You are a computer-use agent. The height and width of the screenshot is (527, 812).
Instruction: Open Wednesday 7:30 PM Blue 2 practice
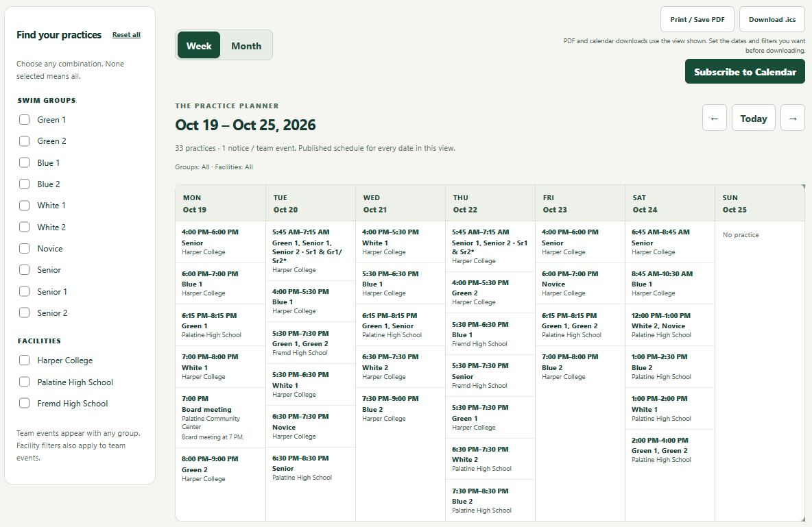point(401,408)
